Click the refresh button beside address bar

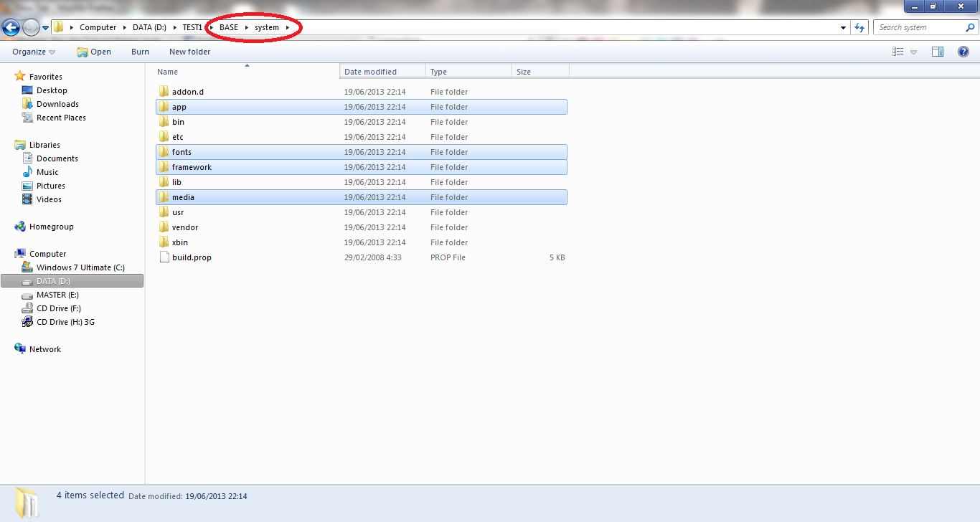click(859, 28)
